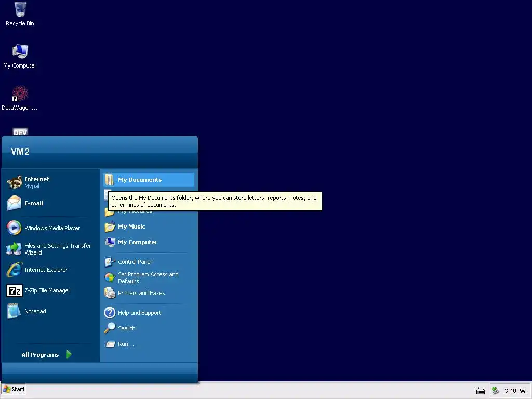Expand All Programs with the green arrow
The height and width of the screenshot is (399, 532).
pos(69,354)
